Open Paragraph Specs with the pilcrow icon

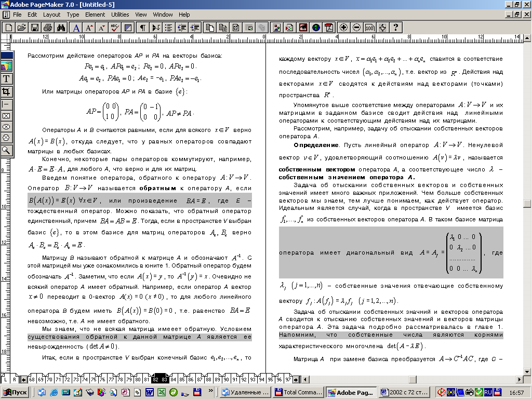pyautogui.click(x=143, y=28)
